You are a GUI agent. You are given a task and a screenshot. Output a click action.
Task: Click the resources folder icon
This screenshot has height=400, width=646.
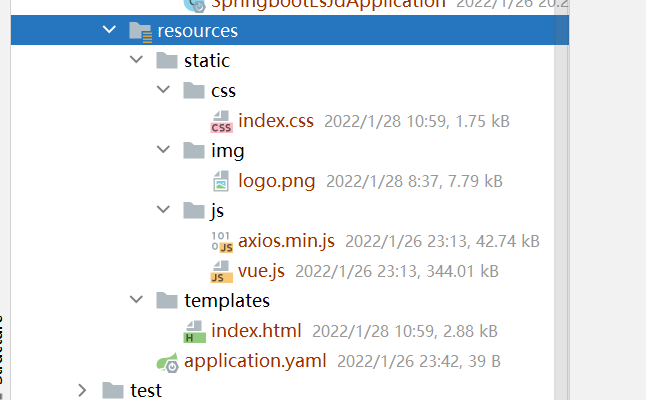[140, 31]
